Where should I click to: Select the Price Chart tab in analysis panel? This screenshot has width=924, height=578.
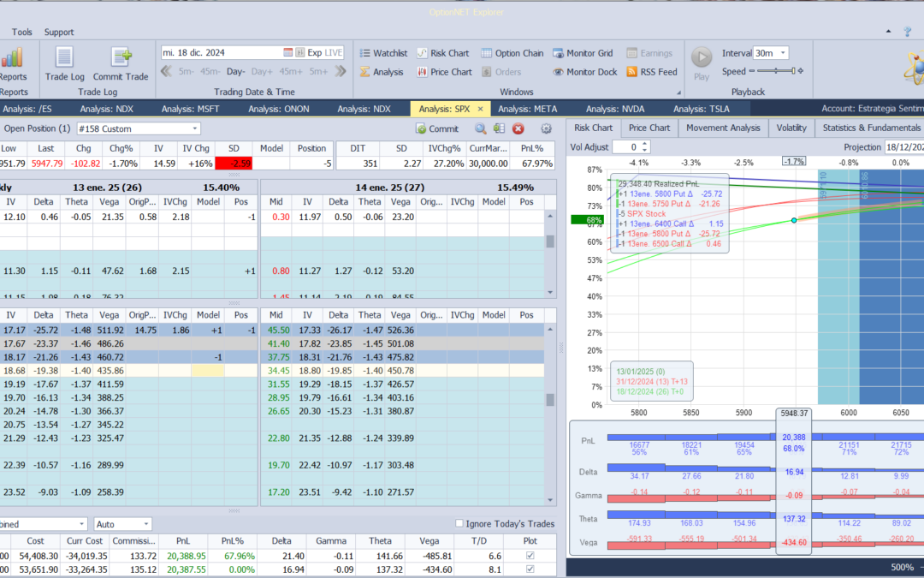649,128
